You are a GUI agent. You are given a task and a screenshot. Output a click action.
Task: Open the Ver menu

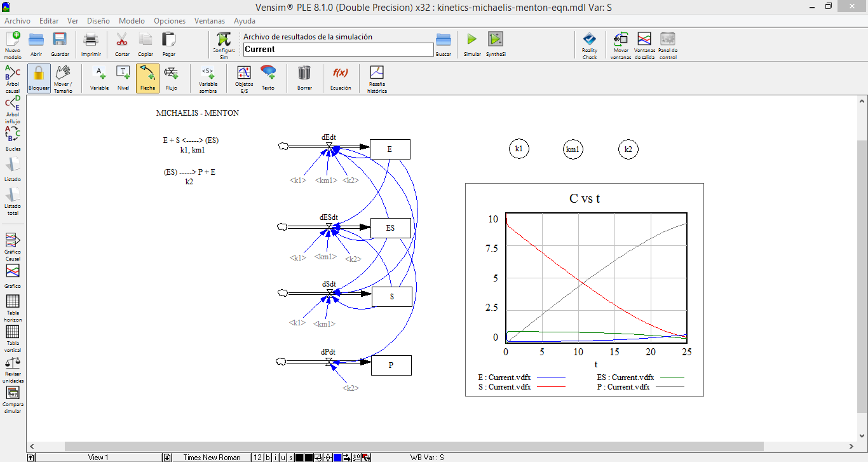pyautogui.click(x=73, y=21)
